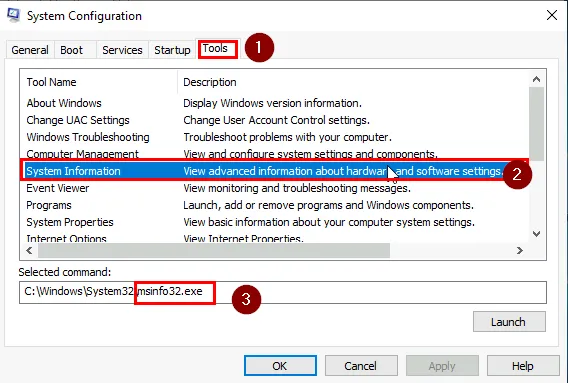Select the System Properties row
The image size is (568, 383).
[x=274, y=222]
